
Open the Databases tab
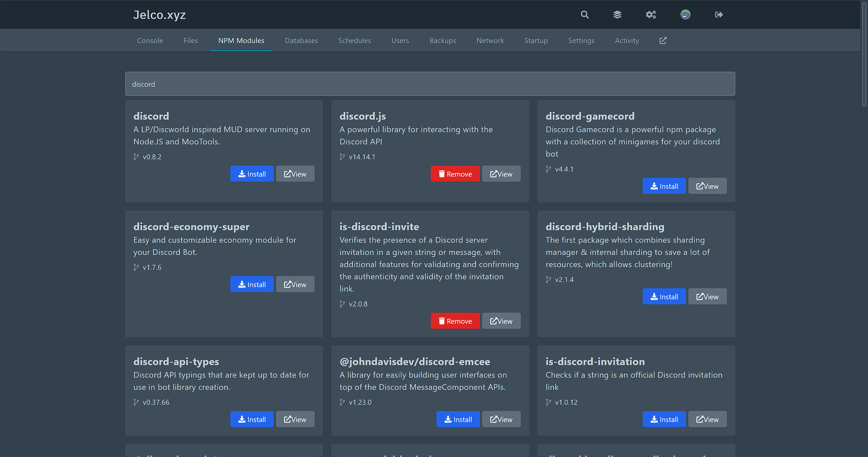coord(301,40)
